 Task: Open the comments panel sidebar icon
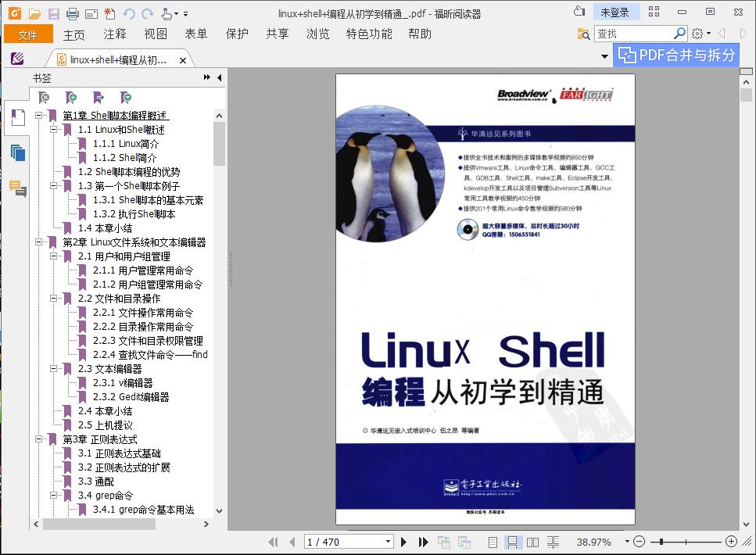click(x=18, y=188)
